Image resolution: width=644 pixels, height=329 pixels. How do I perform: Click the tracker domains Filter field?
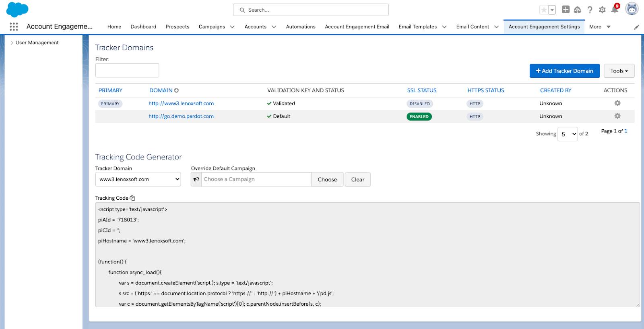(127, 70)
